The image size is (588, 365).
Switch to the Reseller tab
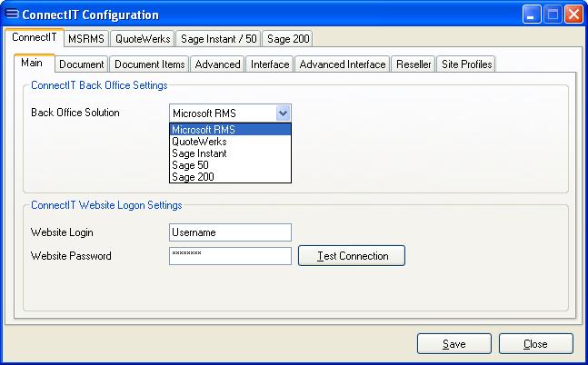[x=414, y=64]
